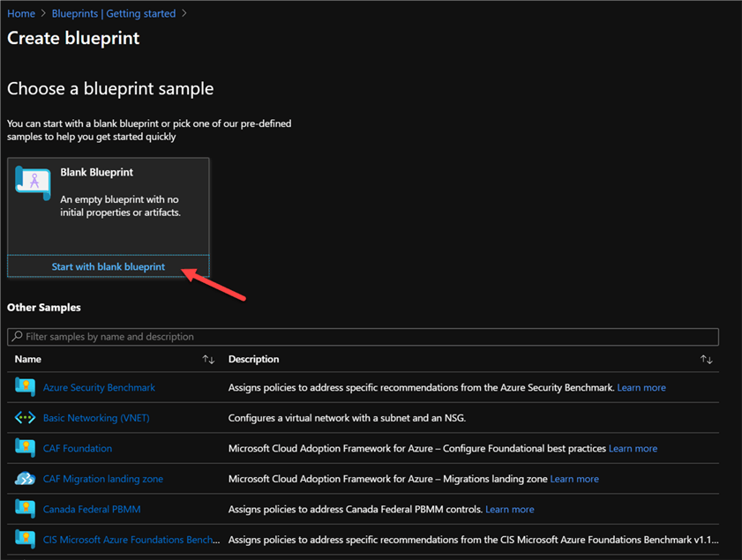The image size is (742, 560).
Task: Select the Basic Networking (VNET) sample
Action: (x=96, y=418)
